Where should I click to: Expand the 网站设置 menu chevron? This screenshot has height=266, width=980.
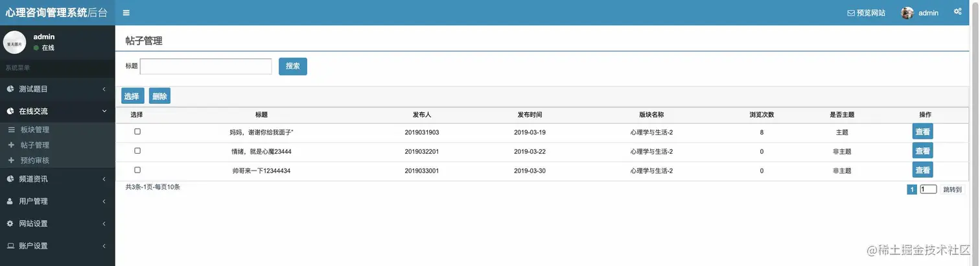104,224
